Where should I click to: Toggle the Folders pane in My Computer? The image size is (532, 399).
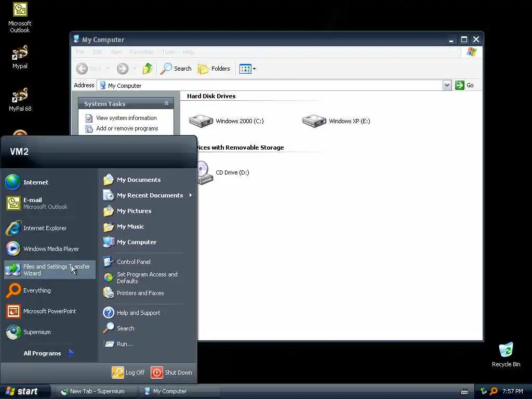(x=214, y=69)
